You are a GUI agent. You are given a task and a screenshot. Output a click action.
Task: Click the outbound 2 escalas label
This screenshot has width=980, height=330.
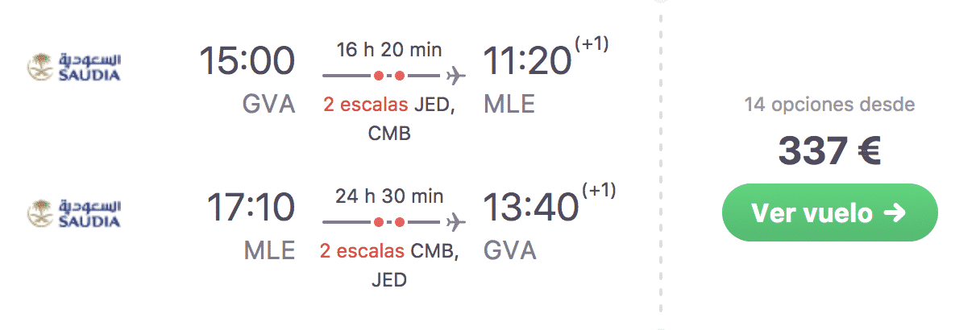tap(365, 105)
